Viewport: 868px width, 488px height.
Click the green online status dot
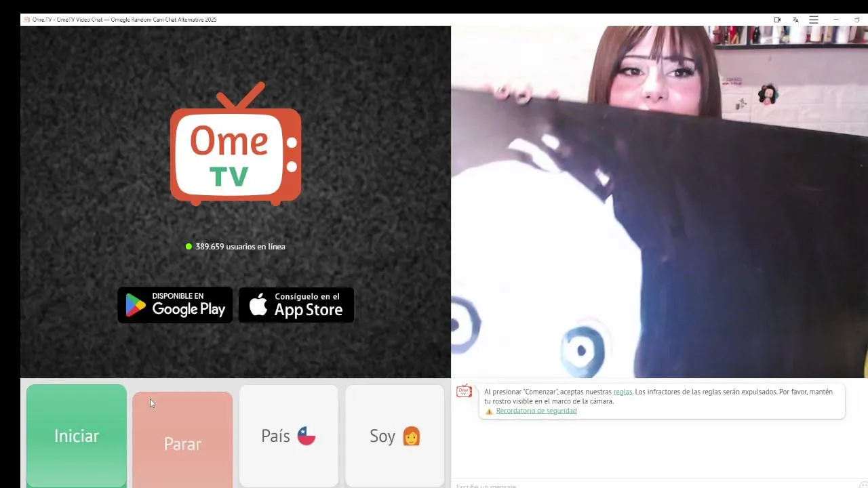pos(189,247)
